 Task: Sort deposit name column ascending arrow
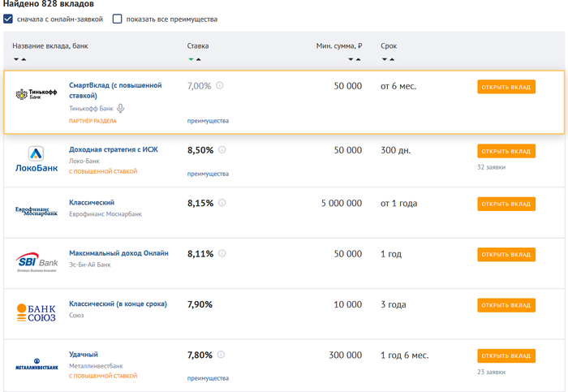(24, 59)
